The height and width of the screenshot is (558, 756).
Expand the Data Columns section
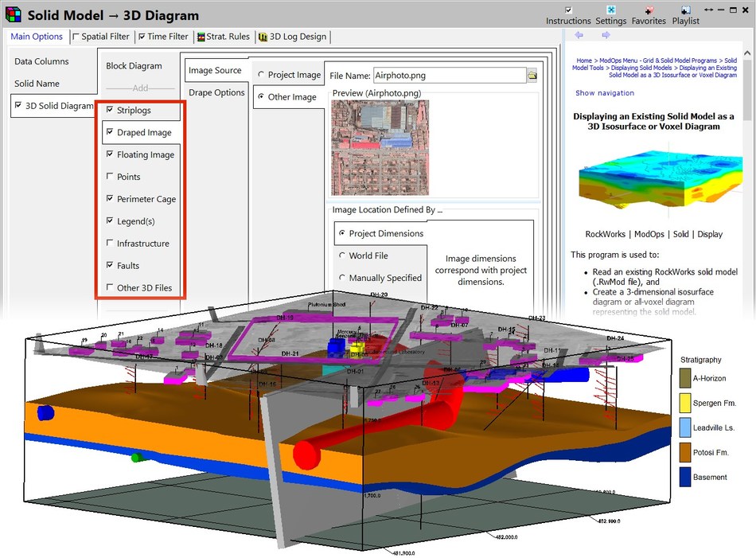point(41,61)
